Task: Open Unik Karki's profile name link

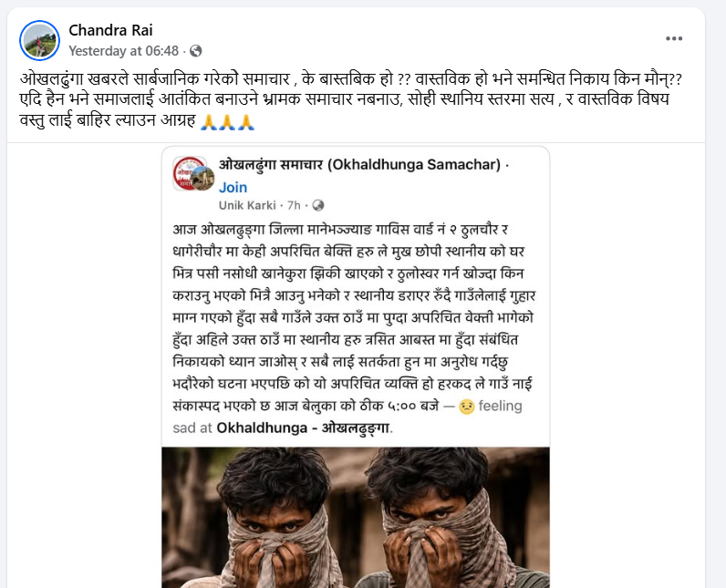Action: point(250,205)
